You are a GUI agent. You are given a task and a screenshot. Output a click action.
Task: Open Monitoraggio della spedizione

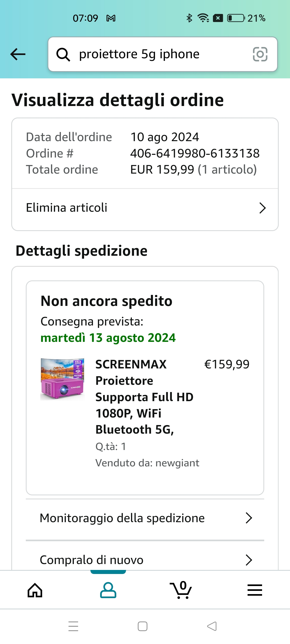[x=122, y=518]
